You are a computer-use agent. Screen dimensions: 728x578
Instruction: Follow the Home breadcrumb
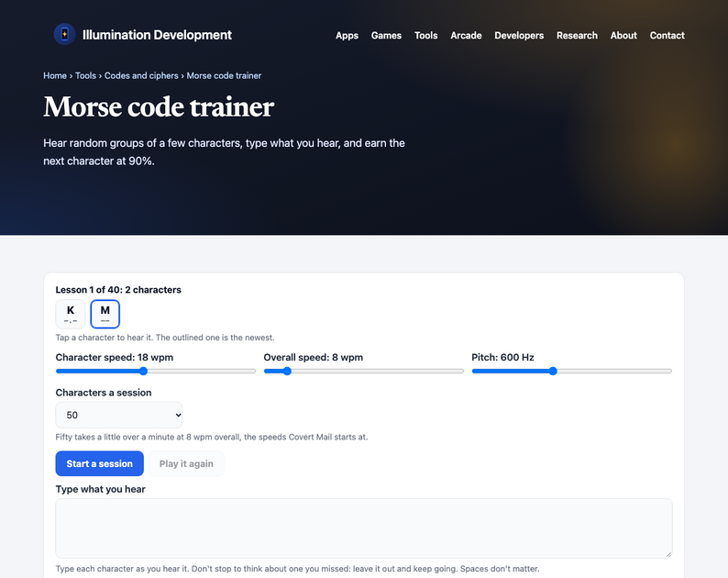click(x=55, y=76)
